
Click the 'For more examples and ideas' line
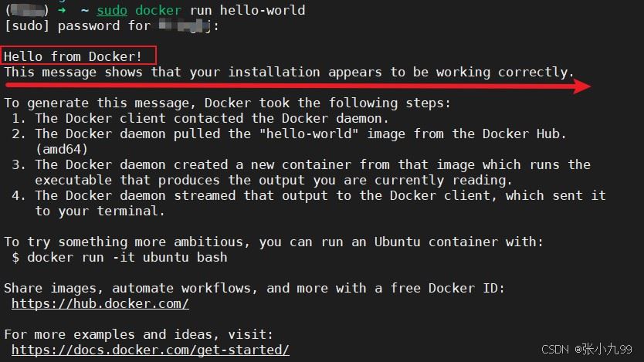click(x=138, y=334)
